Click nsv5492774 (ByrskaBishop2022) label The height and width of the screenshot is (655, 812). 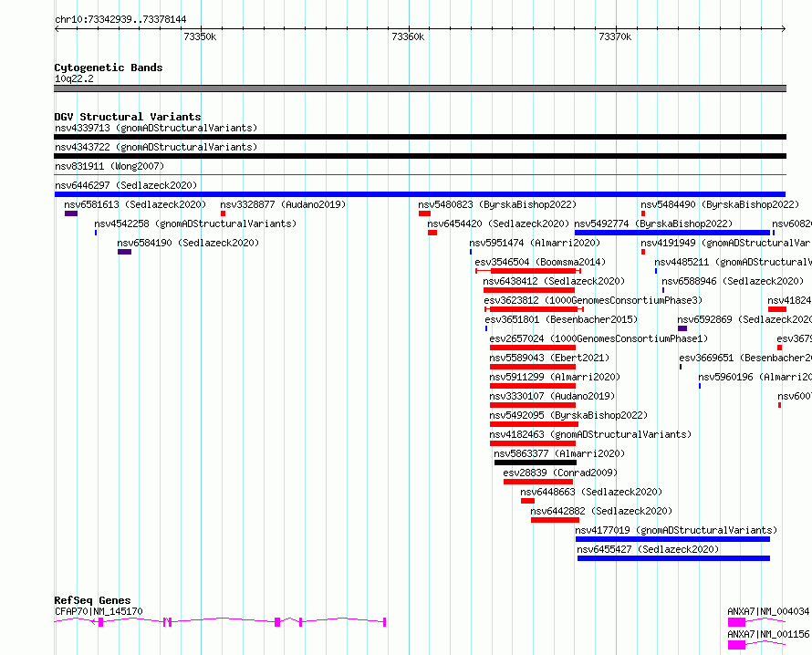coord(653,224)
